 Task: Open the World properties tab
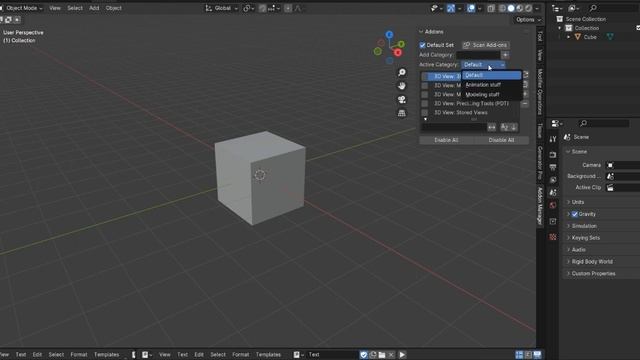tap(553, 205)
